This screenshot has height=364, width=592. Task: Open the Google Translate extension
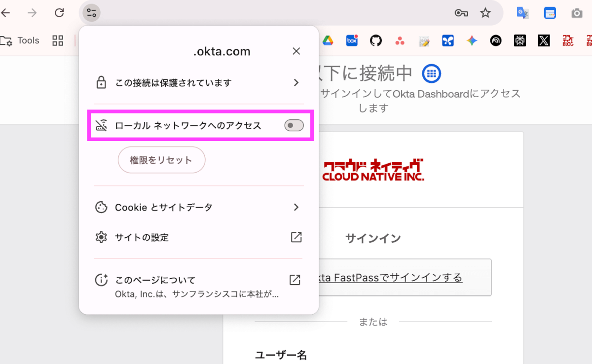tap(522, 13)
